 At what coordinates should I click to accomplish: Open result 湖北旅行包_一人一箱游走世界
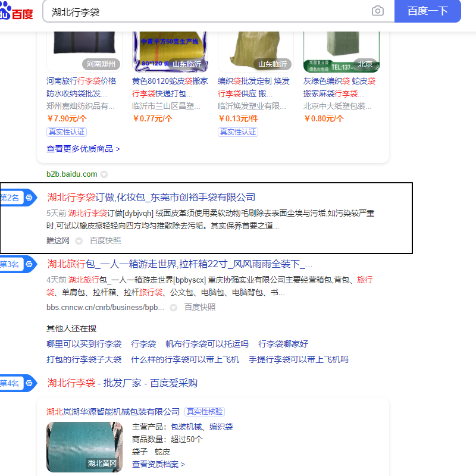(x=180, y=264)
